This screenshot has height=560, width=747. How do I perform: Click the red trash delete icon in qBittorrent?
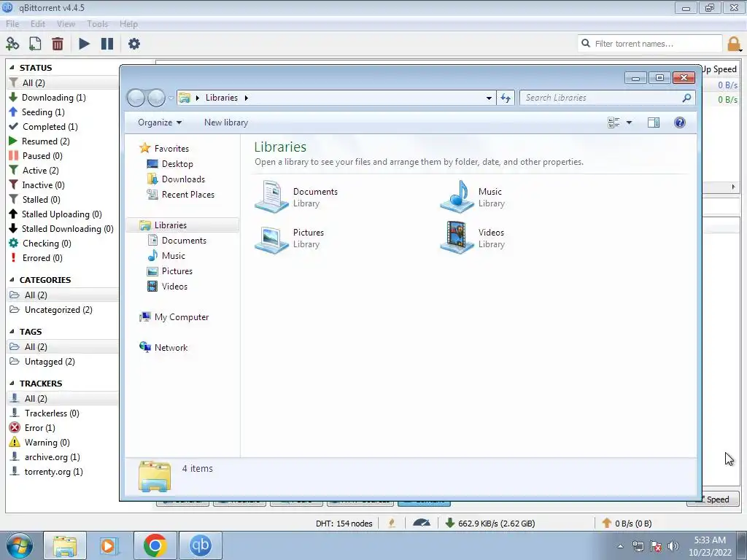[x=58, y=44]
